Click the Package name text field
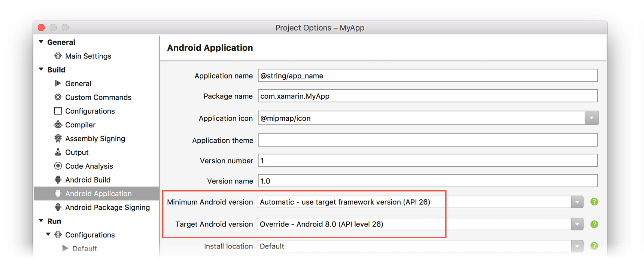The image size is (644, 259). tap(428, 96)
